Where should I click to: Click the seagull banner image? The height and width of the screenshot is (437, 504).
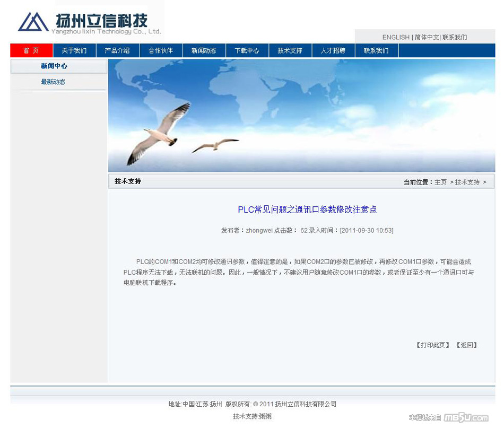tap(301, 115)
